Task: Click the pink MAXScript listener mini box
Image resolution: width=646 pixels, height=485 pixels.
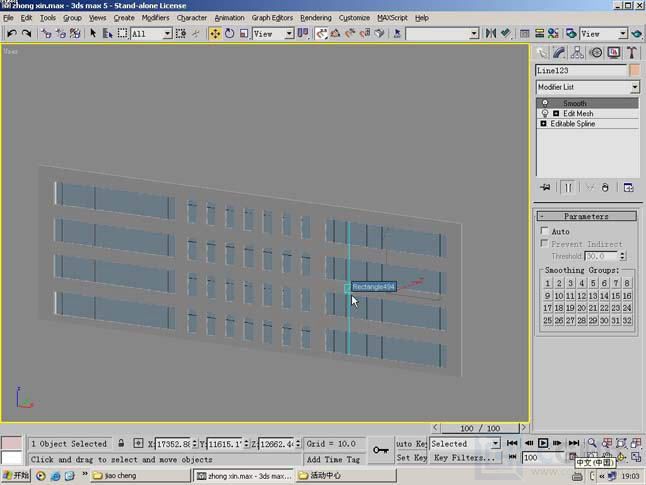Action: [11, 443]
